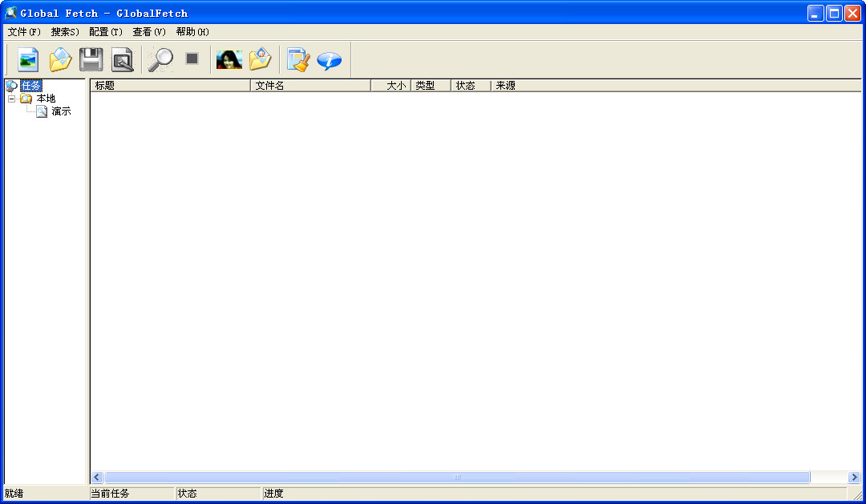
Task: Click the horizontal scrollbar right arrow
Action: point(855,477)
